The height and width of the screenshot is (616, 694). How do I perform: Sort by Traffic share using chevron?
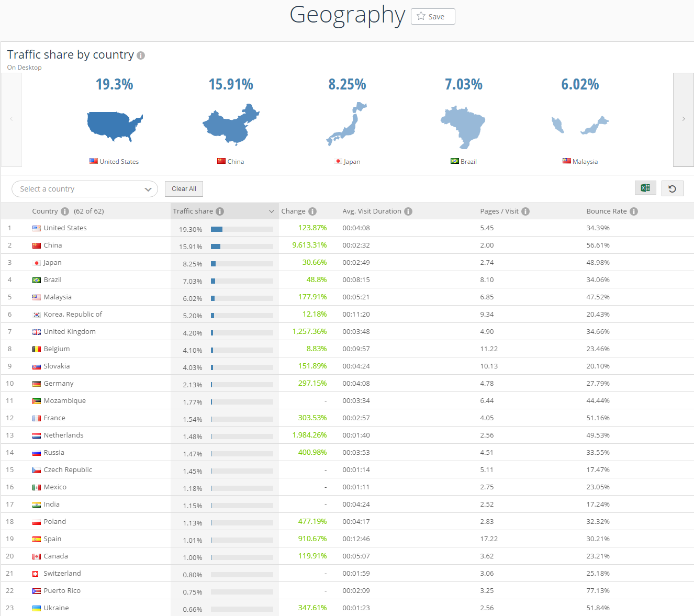tap(272, 211)
